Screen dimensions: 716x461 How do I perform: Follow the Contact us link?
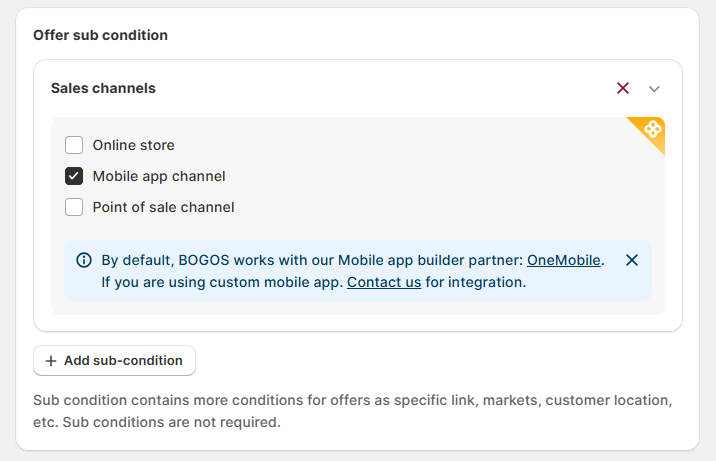pyautogui.click(x=383, y=282)
